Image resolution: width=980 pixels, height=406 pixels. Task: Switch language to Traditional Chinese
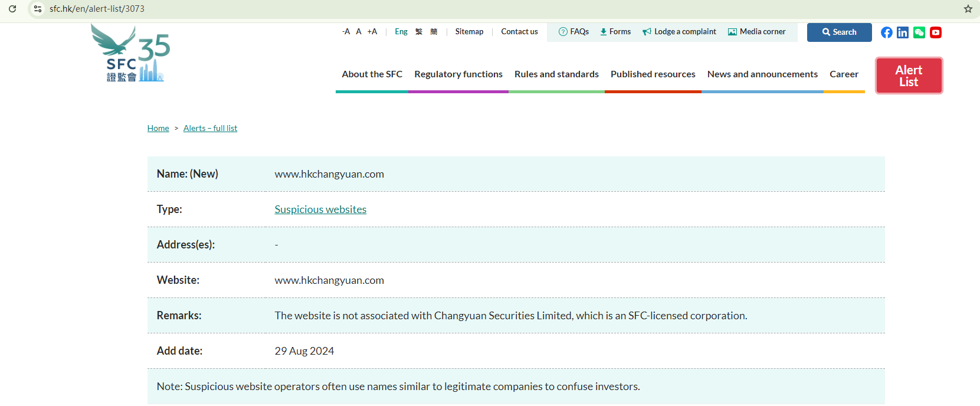point(419,32)
